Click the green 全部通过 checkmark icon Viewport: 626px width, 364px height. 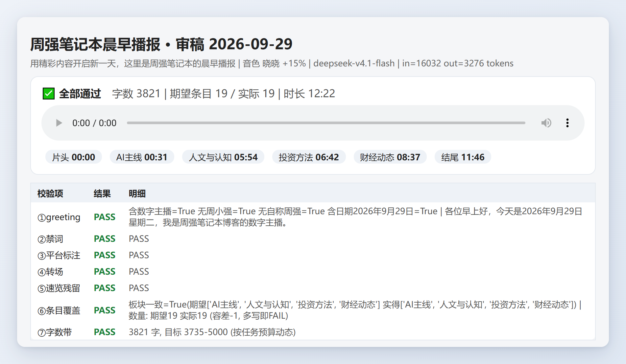pos(49,94)
